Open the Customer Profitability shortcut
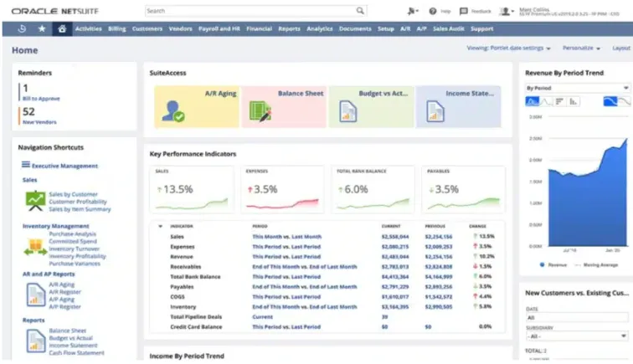The image size is (633, 364). (78, 202)
